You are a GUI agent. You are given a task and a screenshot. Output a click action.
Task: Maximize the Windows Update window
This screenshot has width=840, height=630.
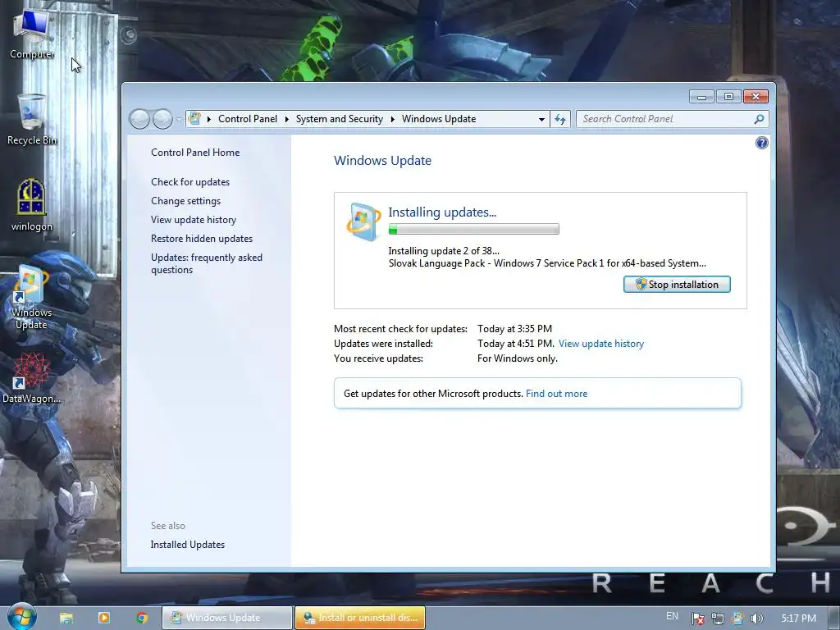tap(728, 97)
